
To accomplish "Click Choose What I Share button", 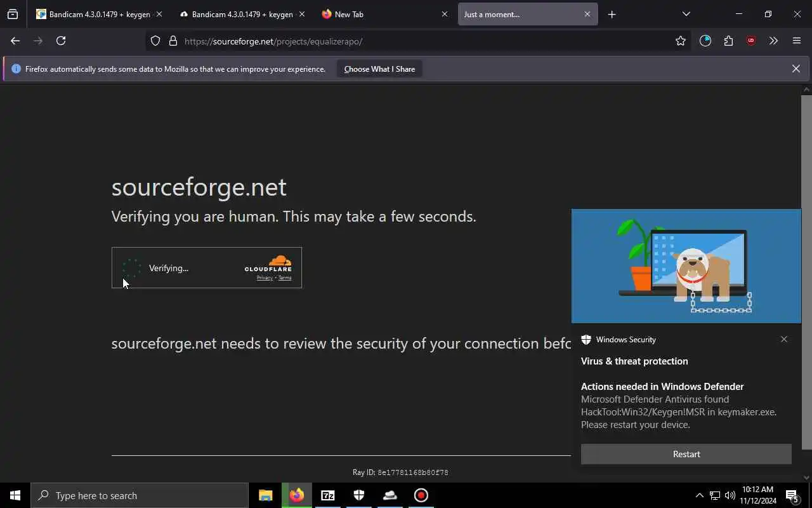I will pos(379,69).
